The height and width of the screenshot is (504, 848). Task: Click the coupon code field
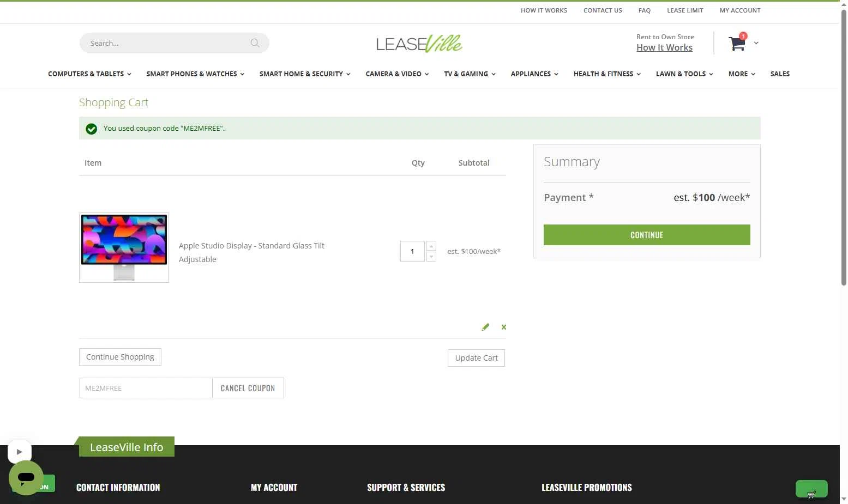click(146, 388)
